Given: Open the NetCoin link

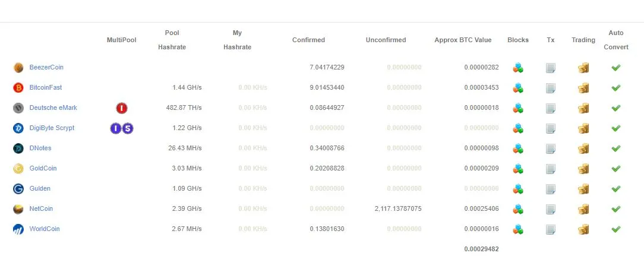Looking at the screenshot, I should [x=41, y=208].
